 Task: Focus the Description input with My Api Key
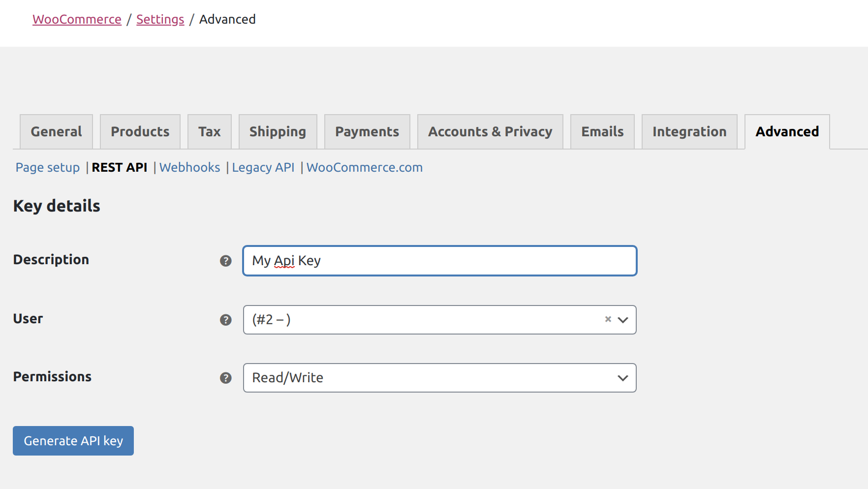point(440,261)
